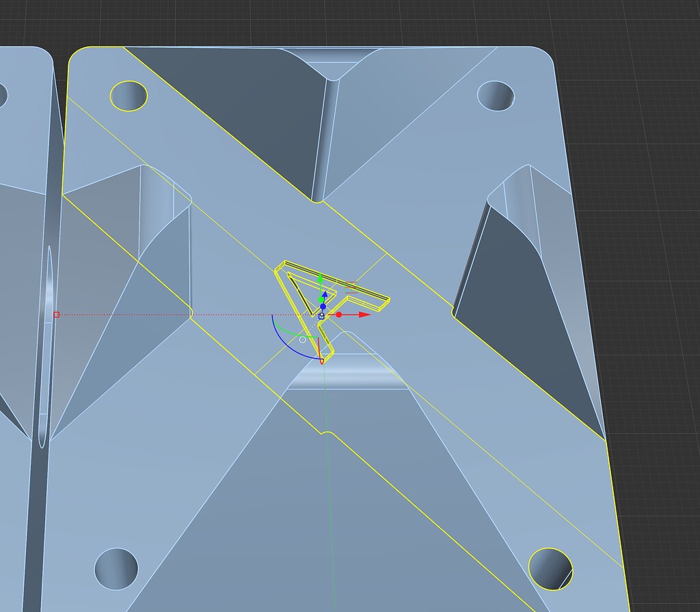
Task: Click the white center circle of the gizmo
Action: (322, 314)
